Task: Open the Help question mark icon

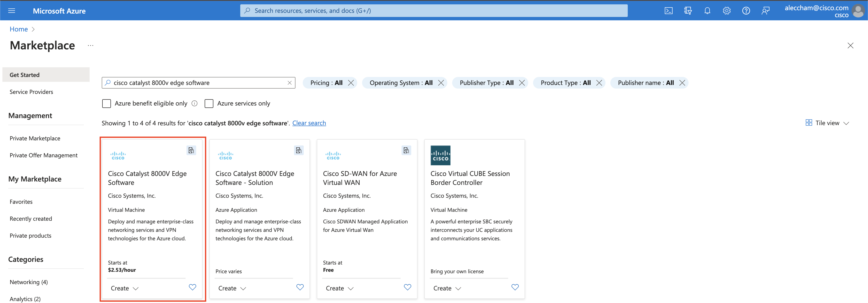Action: coord(746,11)
